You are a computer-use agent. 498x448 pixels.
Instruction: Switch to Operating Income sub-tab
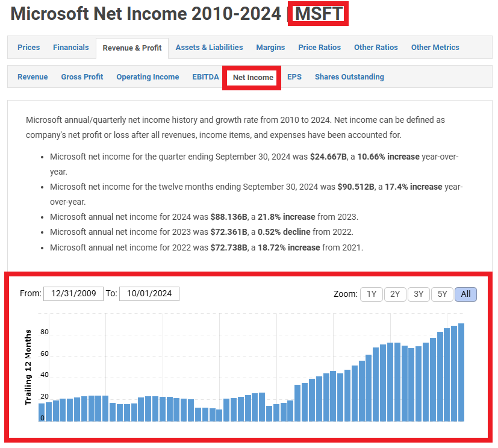(x=148, y=77)
